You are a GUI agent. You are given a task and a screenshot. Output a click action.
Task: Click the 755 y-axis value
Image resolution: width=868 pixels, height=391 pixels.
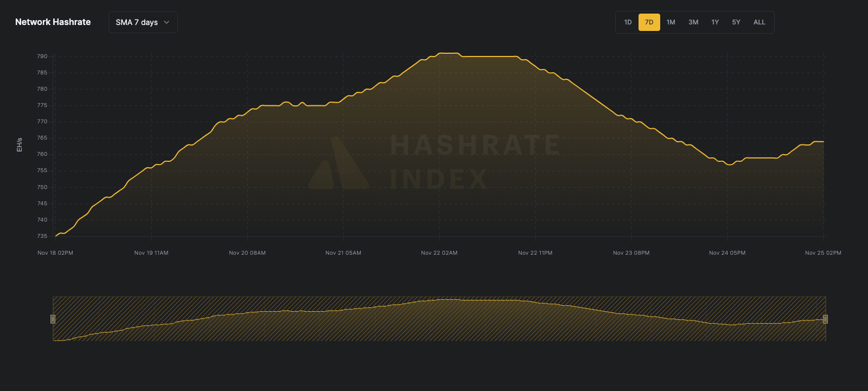pos(42,171)
